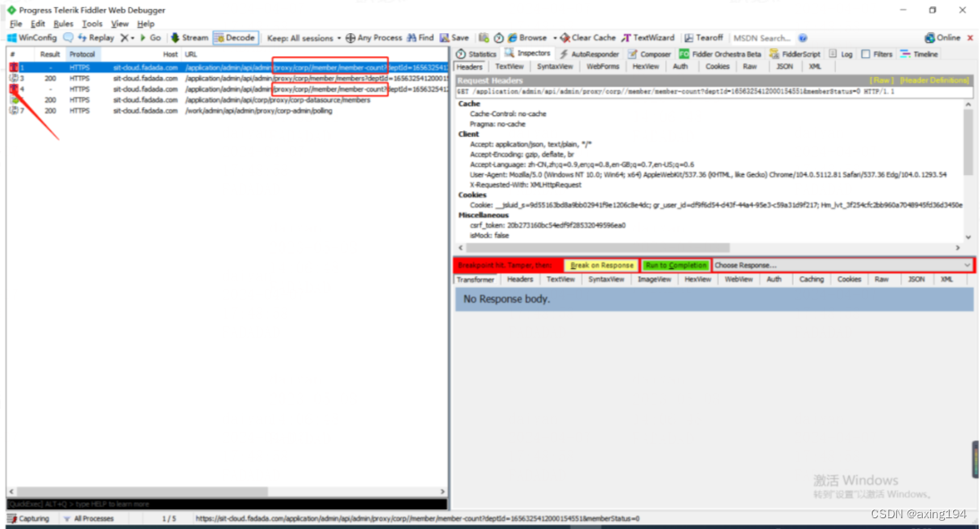The width and height of the screenshot is (980, 529).
Task: Open Find sessions
Action: click(x=420, y=38)
